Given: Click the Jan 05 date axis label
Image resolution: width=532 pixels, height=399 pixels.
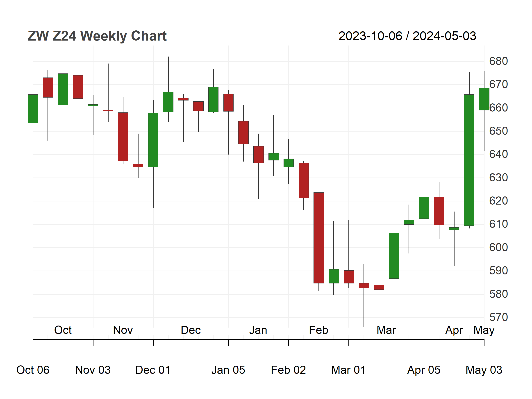Looking at the screenshot, I should [x=228, y=370].
